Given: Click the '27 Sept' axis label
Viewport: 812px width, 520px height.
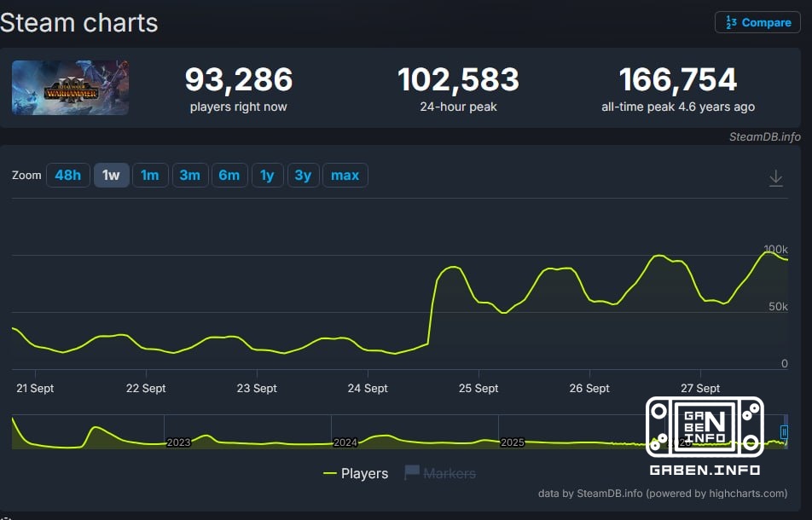Looking at the screenshot, I should tap(700, 388).
